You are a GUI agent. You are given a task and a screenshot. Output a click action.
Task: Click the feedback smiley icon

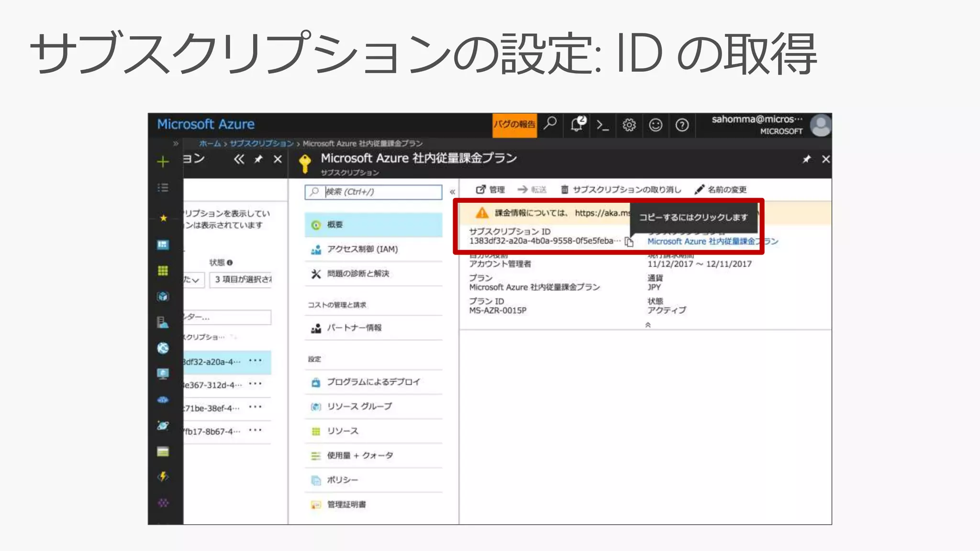click(655, 125)
